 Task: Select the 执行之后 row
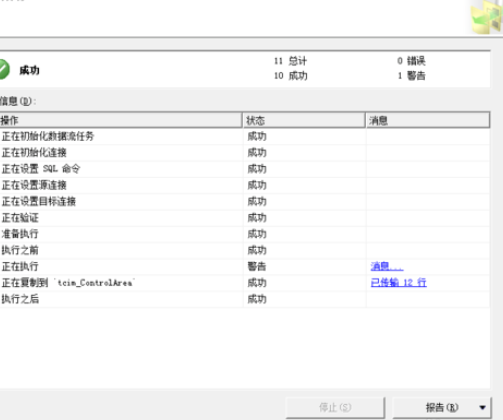(x=245, y=299)
